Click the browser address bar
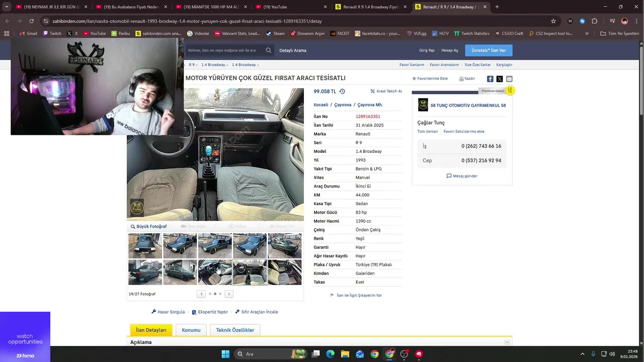The width and height of the screenshot is (644, 362). pos(297,21)
